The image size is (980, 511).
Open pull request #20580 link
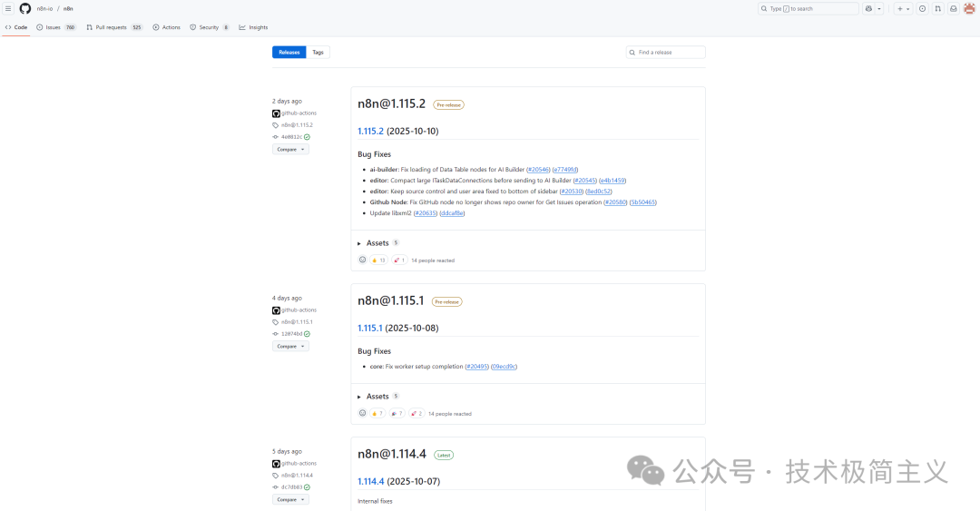[x=615, y=202]
